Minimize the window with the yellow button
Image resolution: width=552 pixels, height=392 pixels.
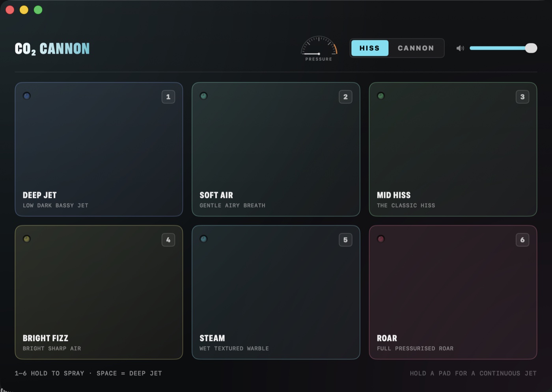click(24, 10)
